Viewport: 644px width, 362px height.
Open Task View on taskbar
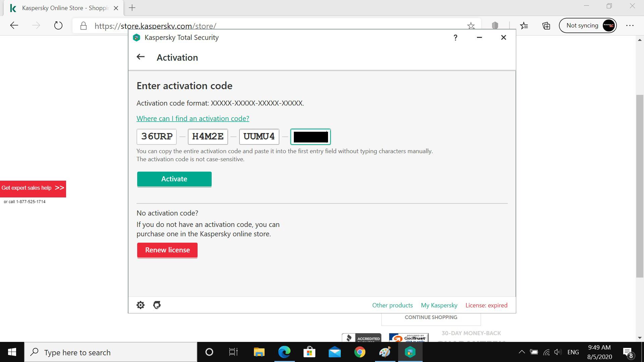tap(233, 352)
